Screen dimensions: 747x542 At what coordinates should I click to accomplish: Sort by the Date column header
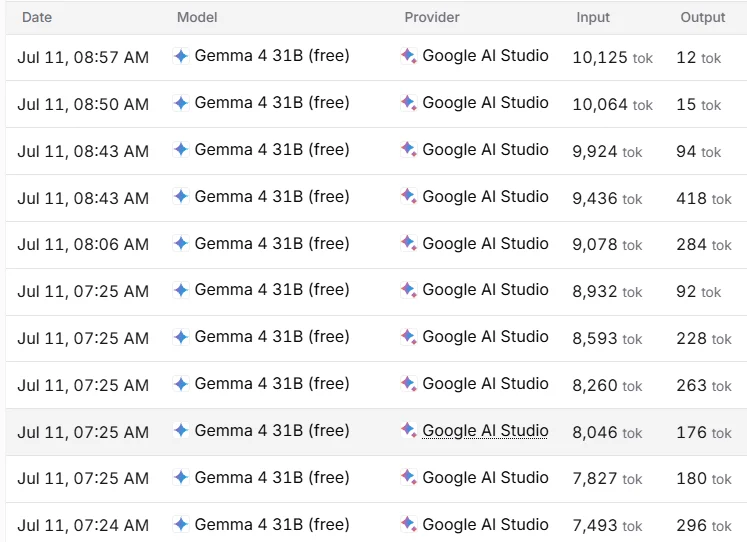pyautogui.click(x=37, y=18)
